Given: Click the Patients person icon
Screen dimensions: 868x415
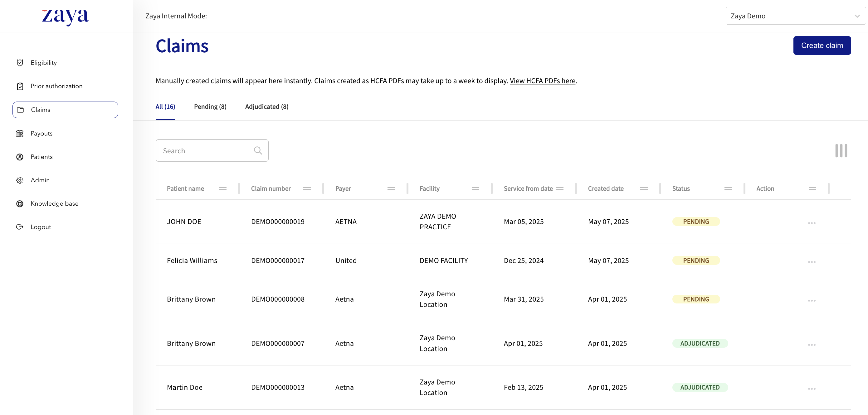Looking at the screenshot, I should tap(20, 157).
